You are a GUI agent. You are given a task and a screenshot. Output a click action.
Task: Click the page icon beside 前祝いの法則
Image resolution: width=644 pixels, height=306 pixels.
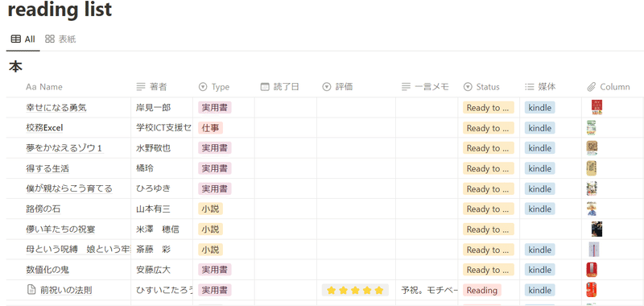[x=31, y=291]
